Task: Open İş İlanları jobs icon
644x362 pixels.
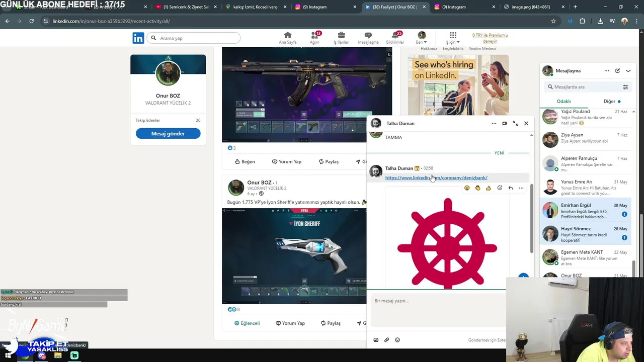Action: (x=341, y=38)
